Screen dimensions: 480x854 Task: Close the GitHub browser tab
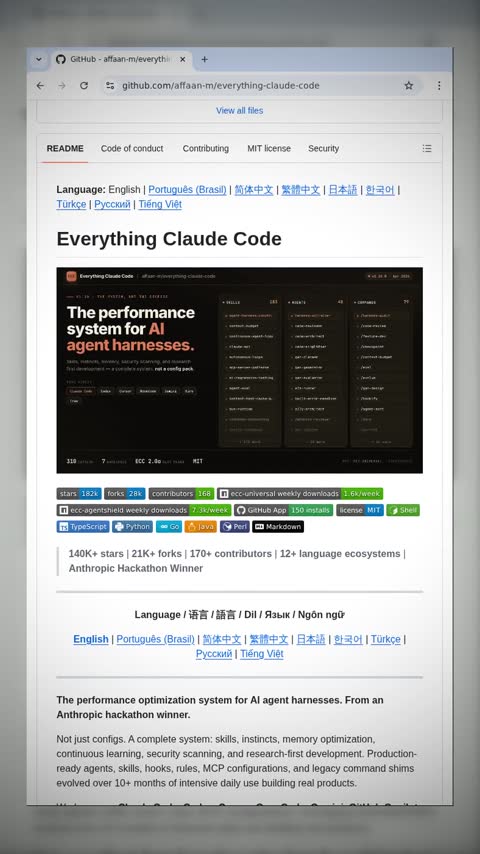tap(183, 59)
